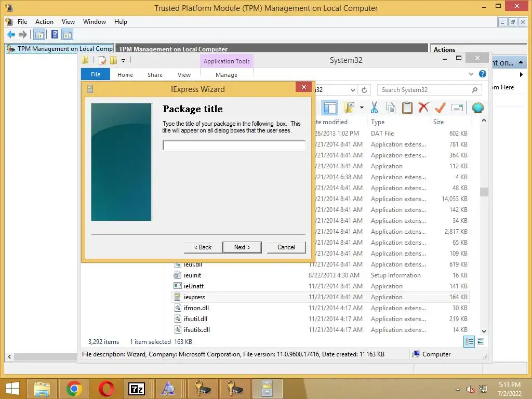The height and width of the screenshot is (399, 532).
Task: Click Cancel in IExpress Wizard
Action: 286,247
